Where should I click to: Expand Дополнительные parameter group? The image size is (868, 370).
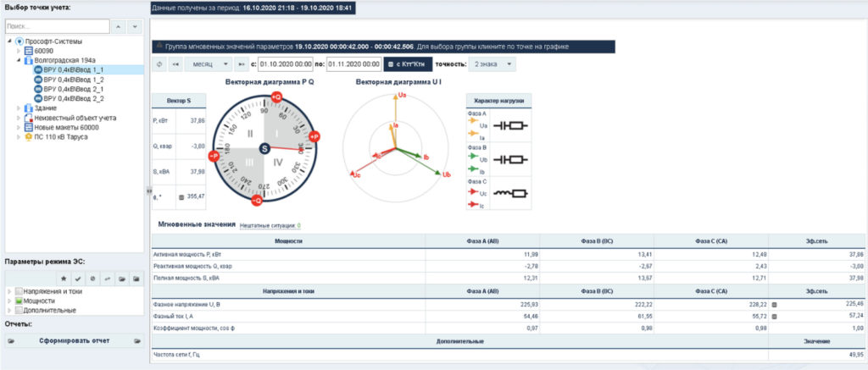pyautogui.click(x=9, y=310)
